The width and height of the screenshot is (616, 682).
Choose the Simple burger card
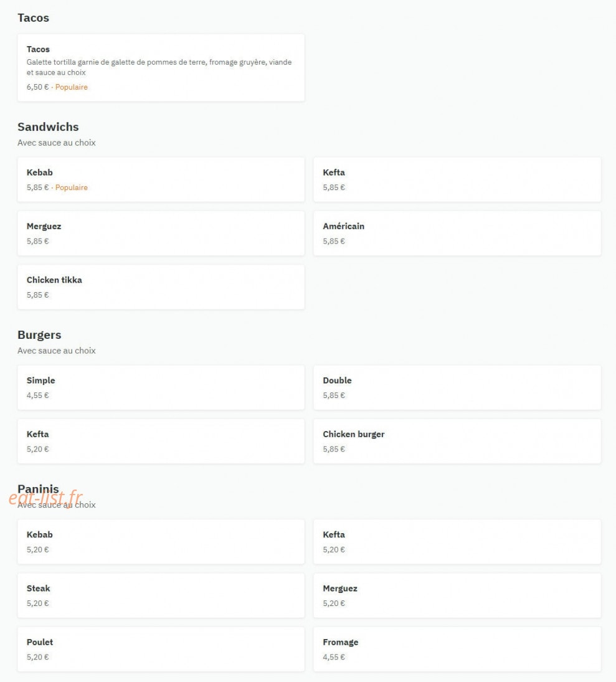tap(161, 387)
